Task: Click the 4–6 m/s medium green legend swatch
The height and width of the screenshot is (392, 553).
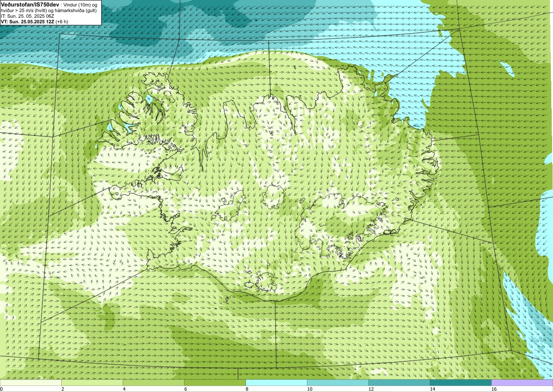Action: [153, 383]
